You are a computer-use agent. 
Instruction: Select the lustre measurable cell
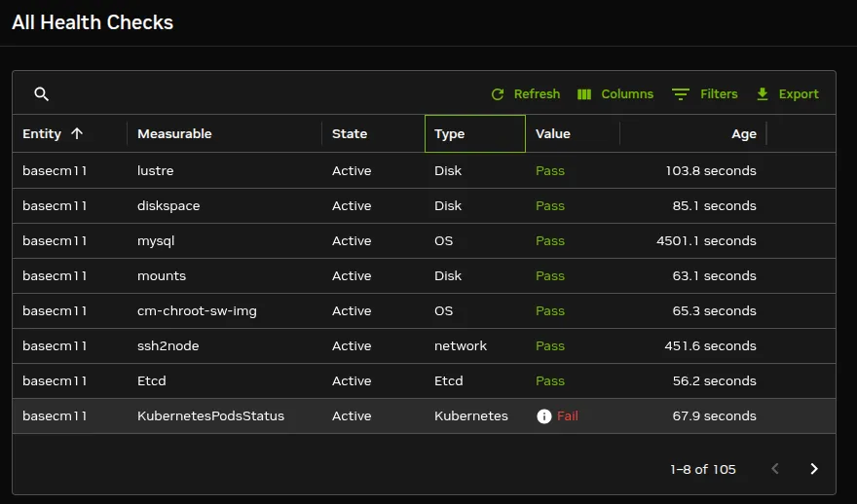tap(155, 171)
